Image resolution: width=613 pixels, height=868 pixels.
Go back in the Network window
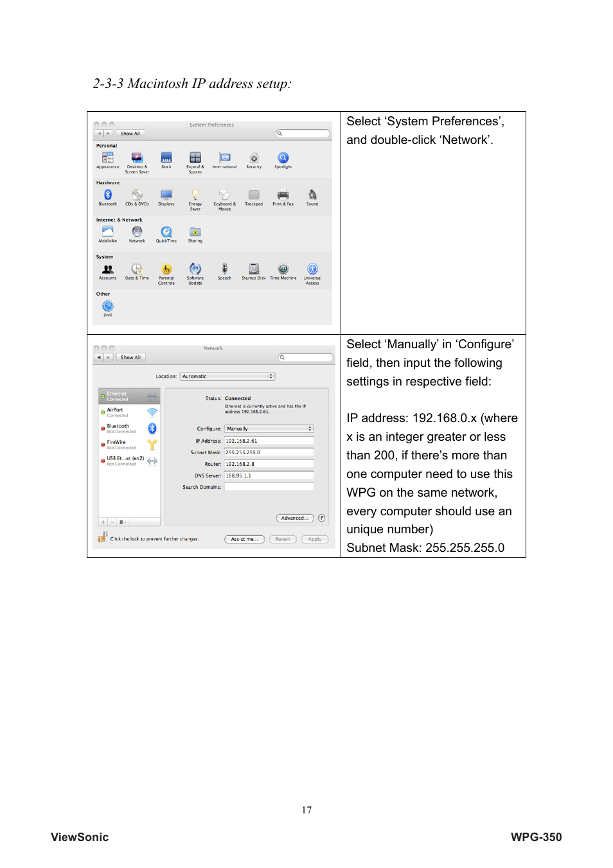(99, 357)
